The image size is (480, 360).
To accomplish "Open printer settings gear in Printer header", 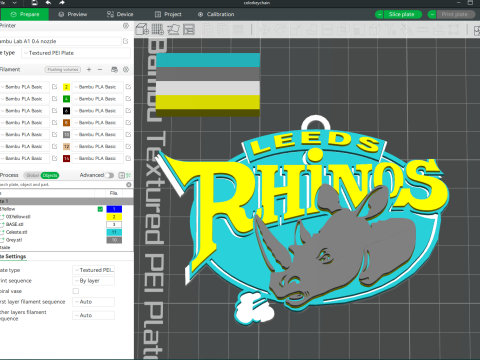I will click(126, 26).
